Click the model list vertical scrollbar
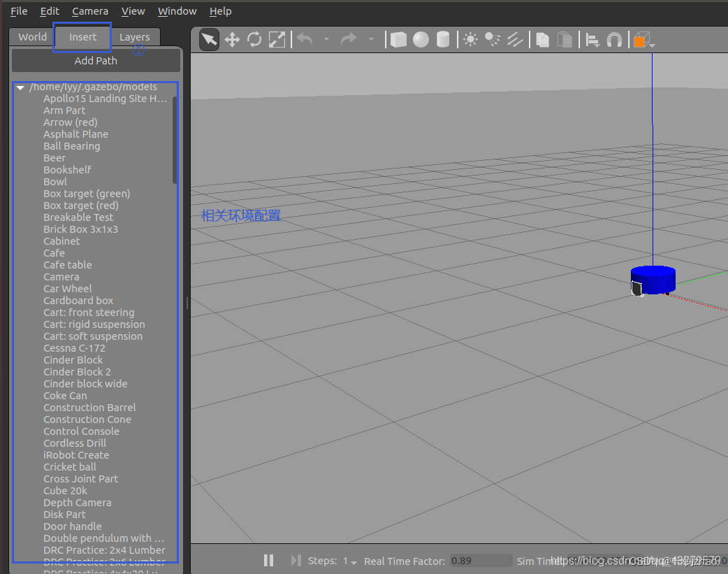This screenshot has height=574, width=728. point(175,139)
